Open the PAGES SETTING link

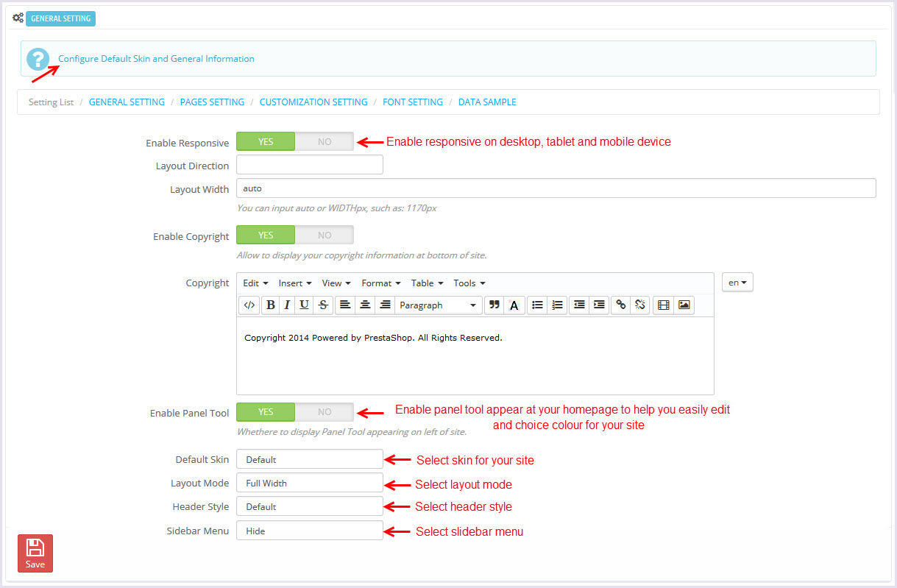click(x=212, y=102)
